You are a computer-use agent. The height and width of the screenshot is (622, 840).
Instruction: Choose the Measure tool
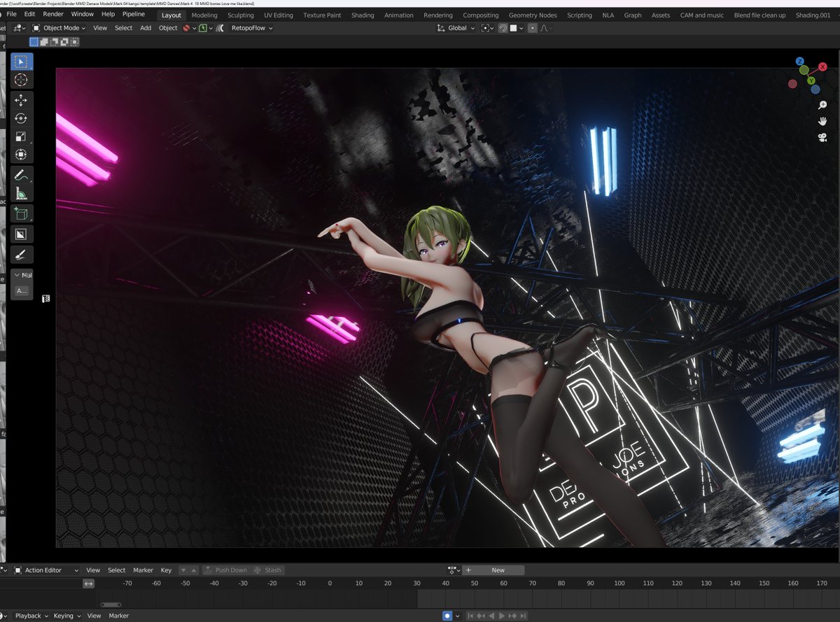(x=21, y=194)
